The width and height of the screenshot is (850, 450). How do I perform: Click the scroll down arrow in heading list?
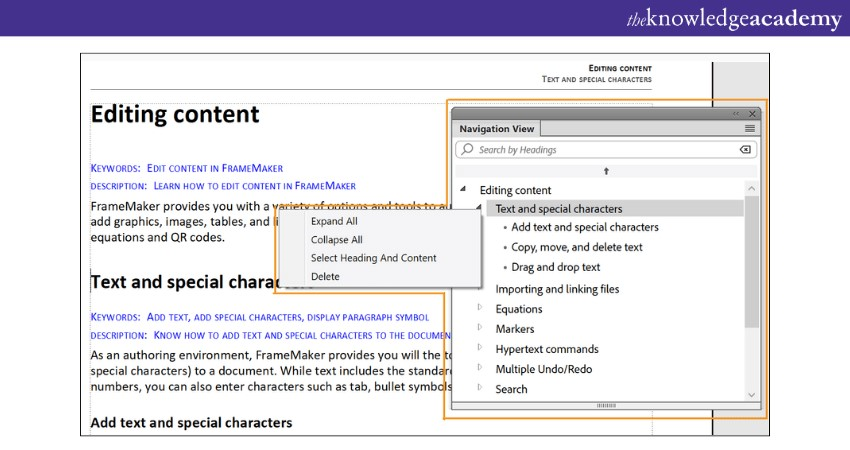click(x=752, y=395)
